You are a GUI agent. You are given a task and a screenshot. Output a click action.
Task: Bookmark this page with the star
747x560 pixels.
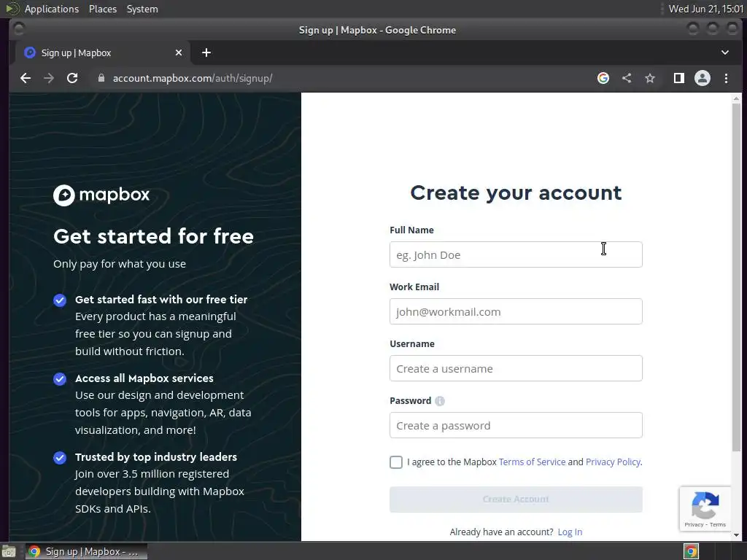pyautogui.click(x=650, y=78)
